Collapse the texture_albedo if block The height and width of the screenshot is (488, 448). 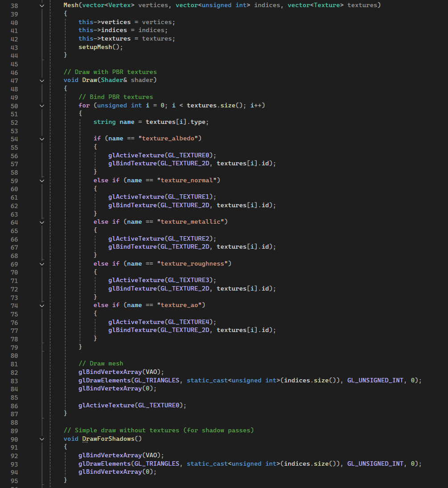tap(42, 139)
